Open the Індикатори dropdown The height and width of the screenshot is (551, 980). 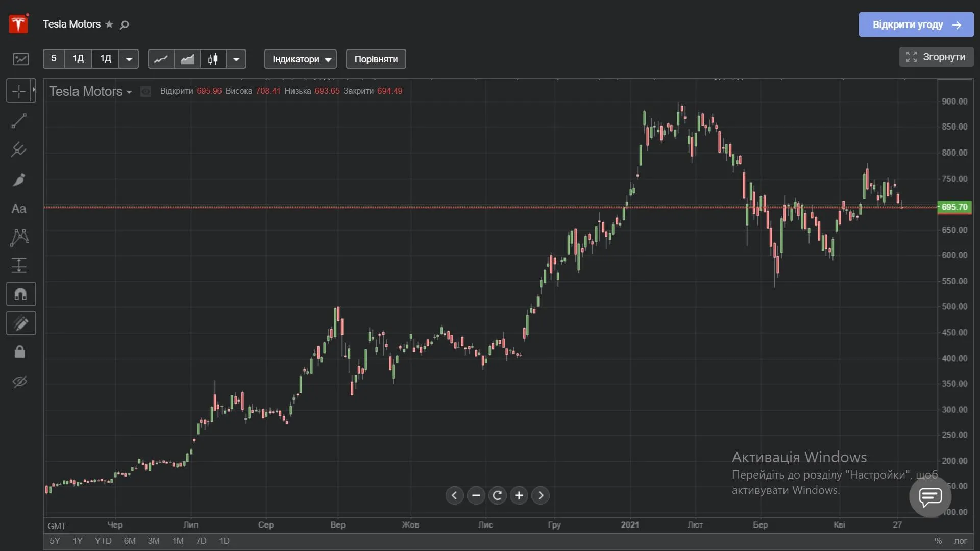[301, 59]
